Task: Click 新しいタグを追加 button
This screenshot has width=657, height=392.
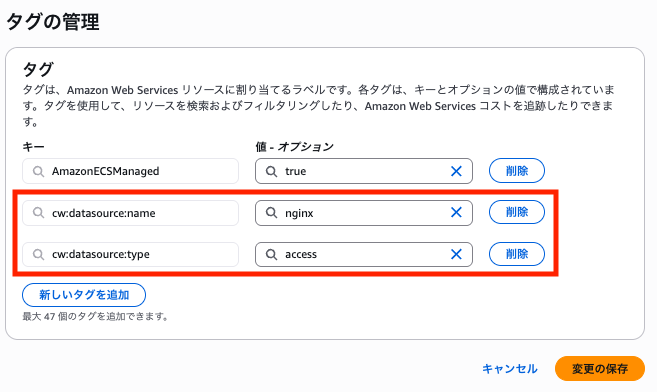Action: pos(84,295)
